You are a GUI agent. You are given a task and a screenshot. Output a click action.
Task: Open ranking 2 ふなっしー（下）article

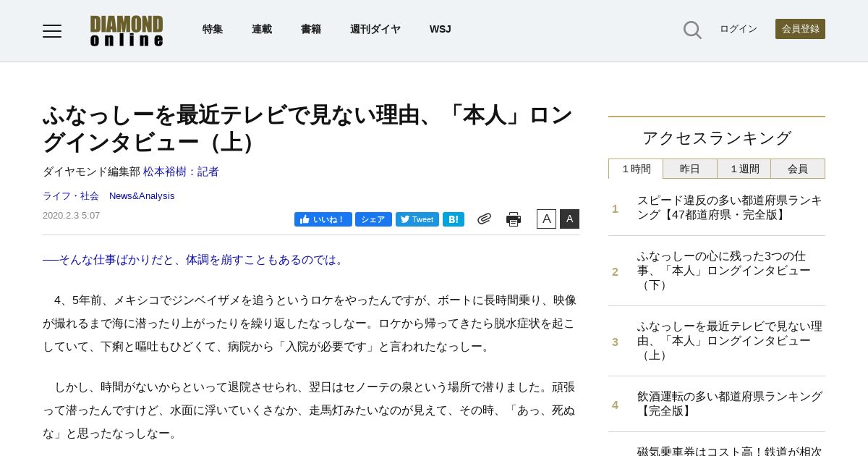click(724, 271)
